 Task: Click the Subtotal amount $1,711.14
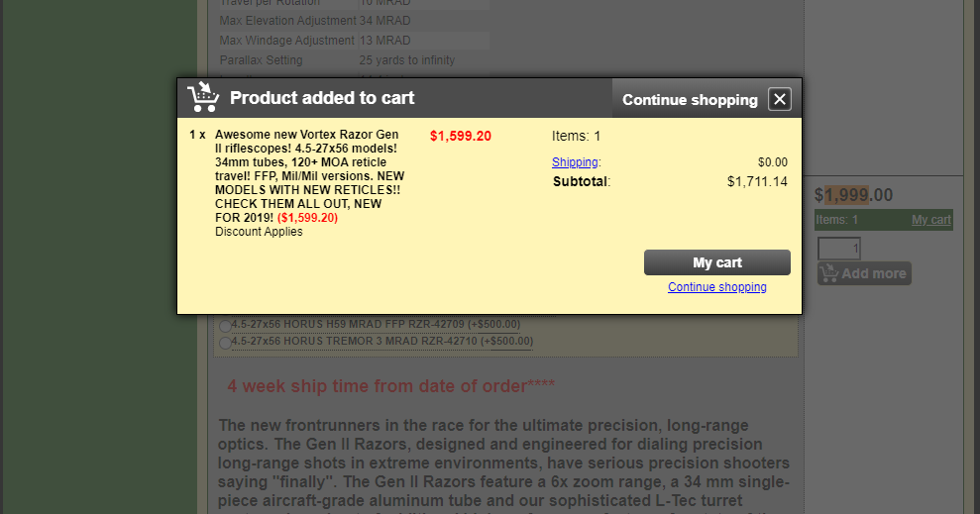click(757, 182)
